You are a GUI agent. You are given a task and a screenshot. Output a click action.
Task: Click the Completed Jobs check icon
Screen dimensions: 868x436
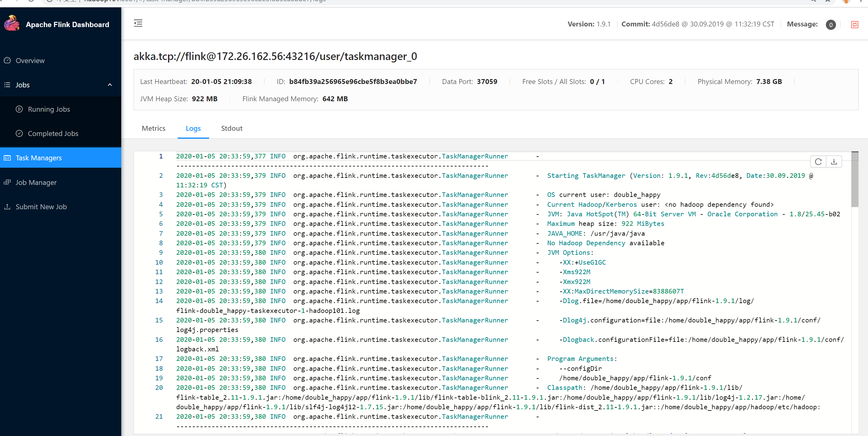click(x=20, y=134)
